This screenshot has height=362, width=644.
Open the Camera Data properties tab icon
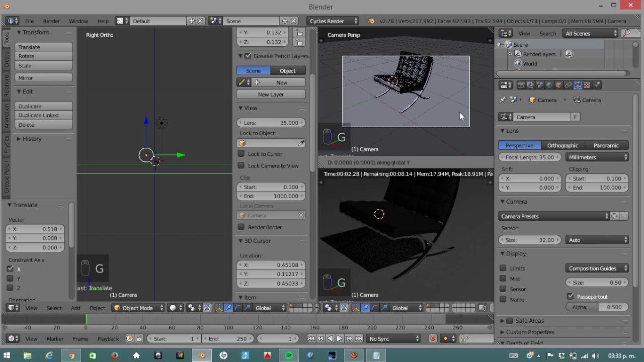click(578, 85)
